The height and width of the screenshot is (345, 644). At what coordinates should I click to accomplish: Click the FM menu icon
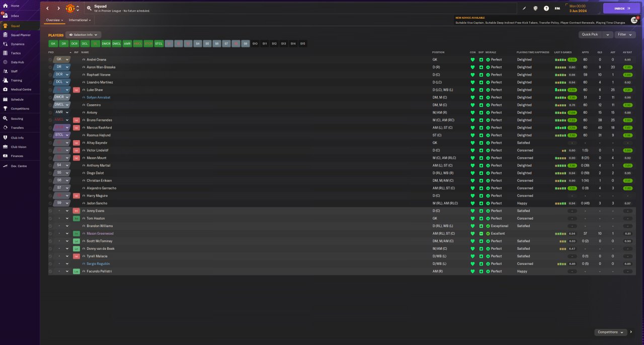pos(557,9)
